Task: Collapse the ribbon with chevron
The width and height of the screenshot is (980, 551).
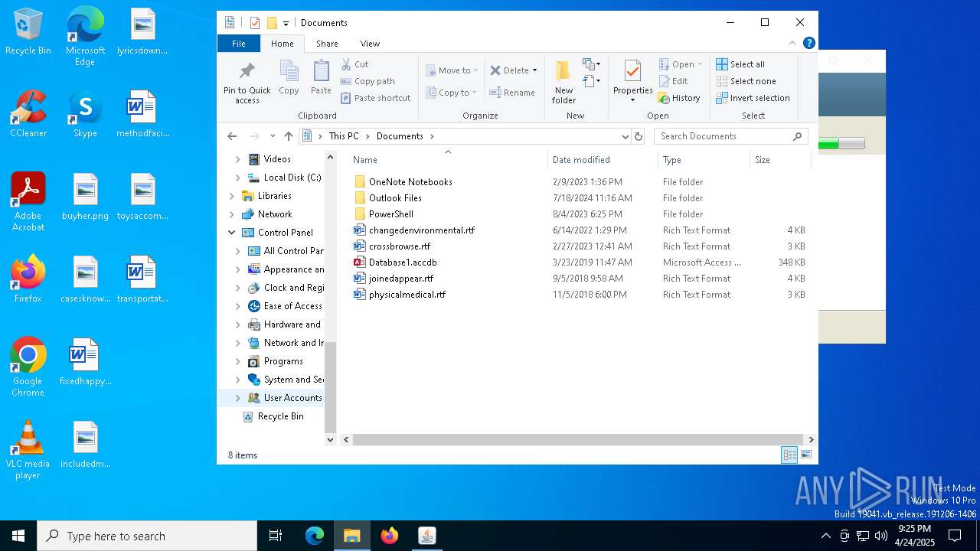Action: pyautogui.click(x=792, y=43)
